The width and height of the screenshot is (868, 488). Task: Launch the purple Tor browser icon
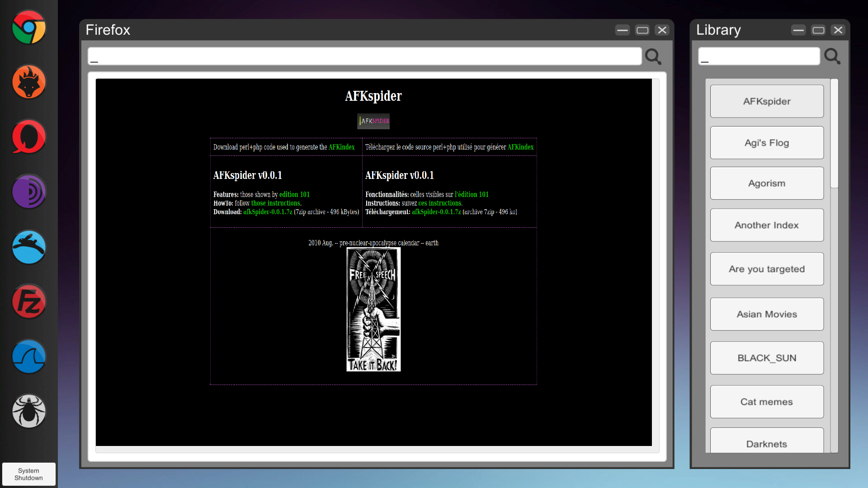(x=29, y=192)
